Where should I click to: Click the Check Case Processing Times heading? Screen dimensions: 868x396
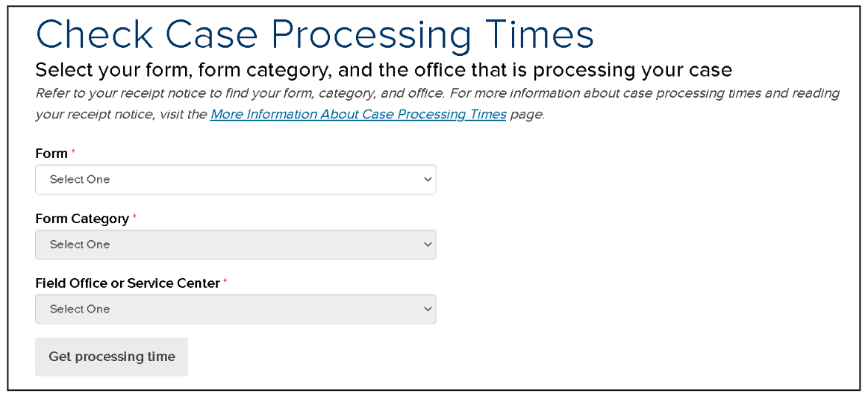coord(314,34)
